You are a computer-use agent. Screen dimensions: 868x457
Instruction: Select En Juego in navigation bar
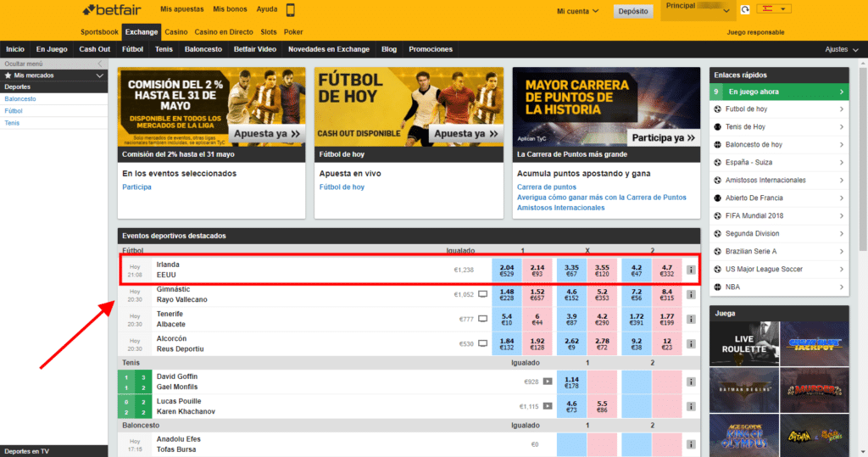pyautogui.click(x=52, y=49)
